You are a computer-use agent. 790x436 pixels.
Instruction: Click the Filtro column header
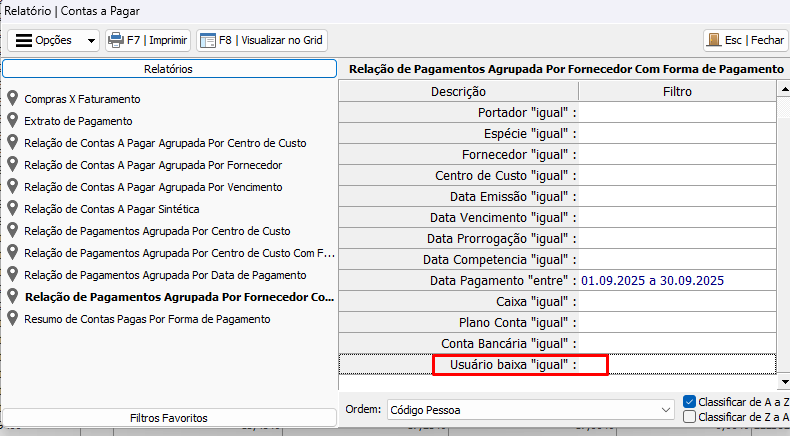tap(677, 91)
